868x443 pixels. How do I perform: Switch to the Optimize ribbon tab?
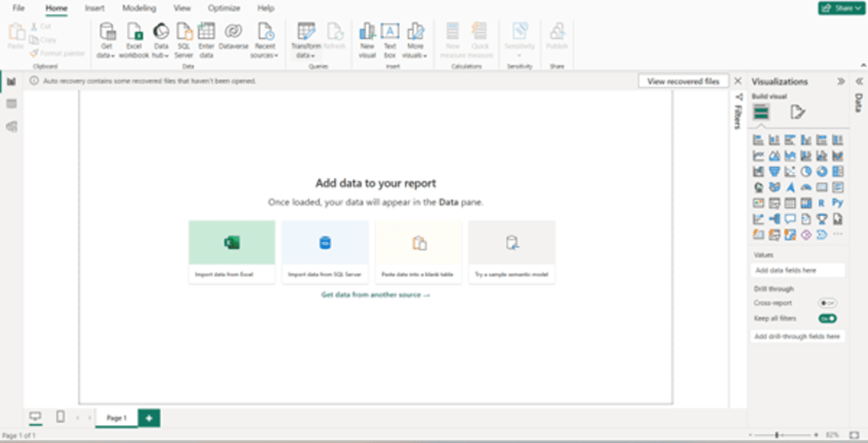click(224, 8)
